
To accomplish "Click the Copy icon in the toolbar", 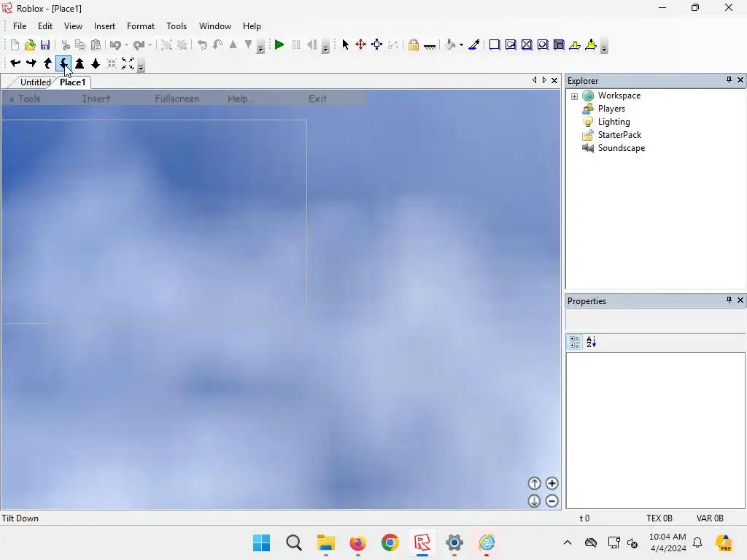I will tap(80, 44).
